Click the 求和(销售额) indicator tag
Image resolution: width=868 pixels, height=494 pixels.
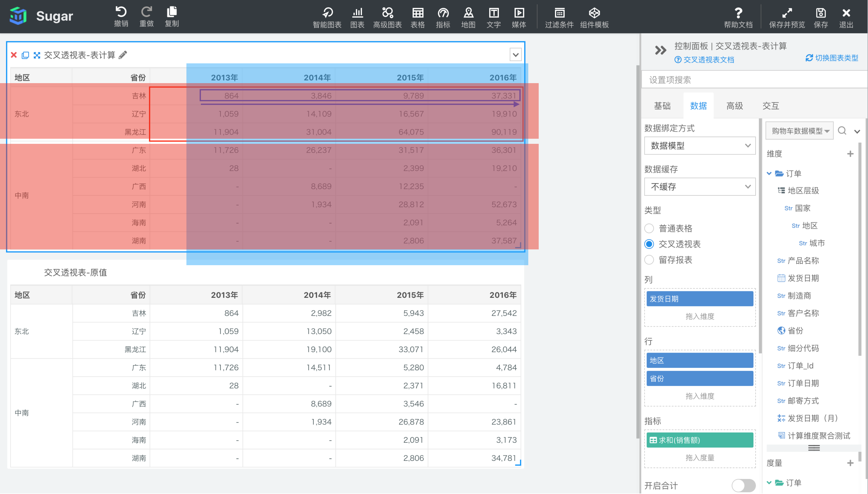click(700, 440)
